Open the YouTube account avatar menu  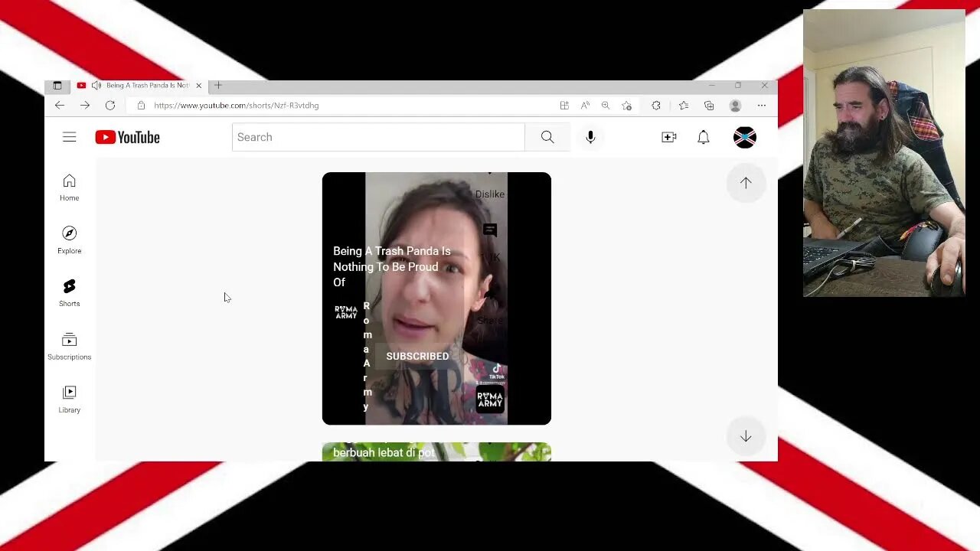[x=745, y=137]
